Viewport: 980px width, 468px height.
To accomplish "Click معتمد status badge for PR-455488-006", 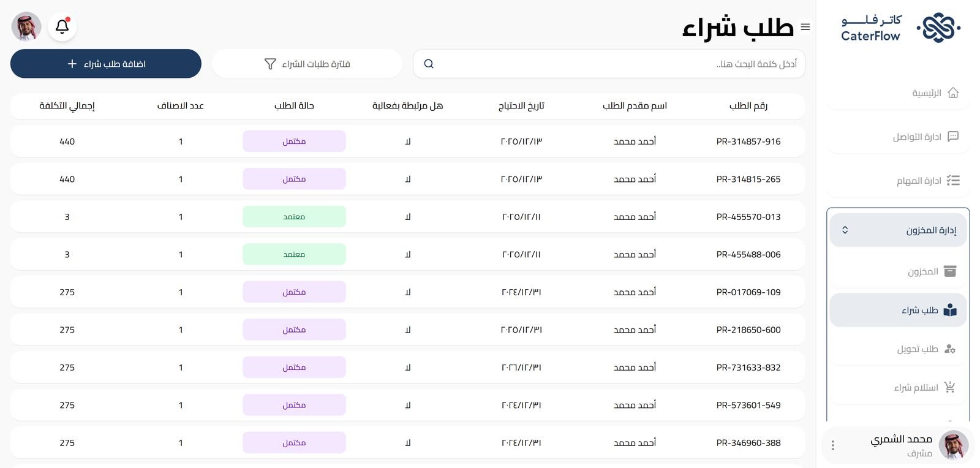I will (294, 255).
